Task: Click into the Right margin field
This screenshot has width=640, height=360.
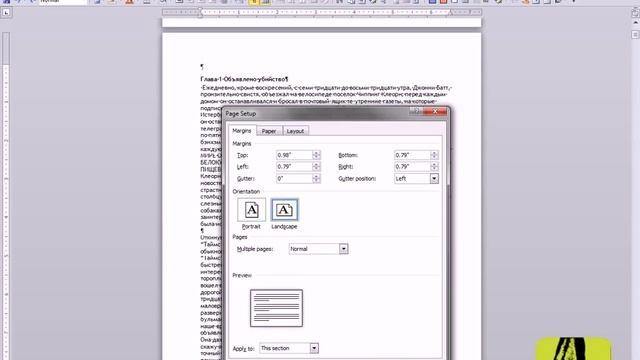Action: (412, 167)
